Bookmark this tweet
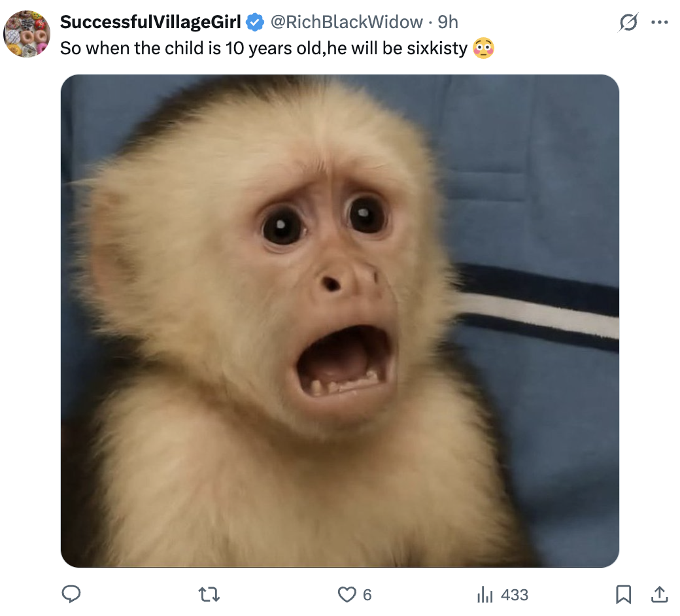 coord(623,594)
